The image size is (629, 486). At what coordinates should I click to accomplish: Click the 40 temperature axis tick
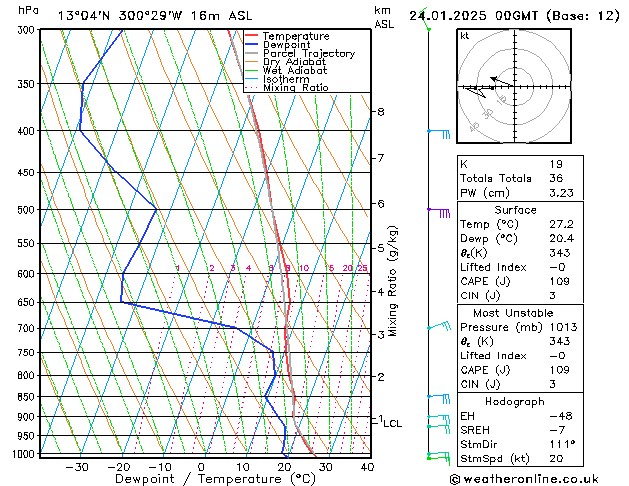[367, 467]
